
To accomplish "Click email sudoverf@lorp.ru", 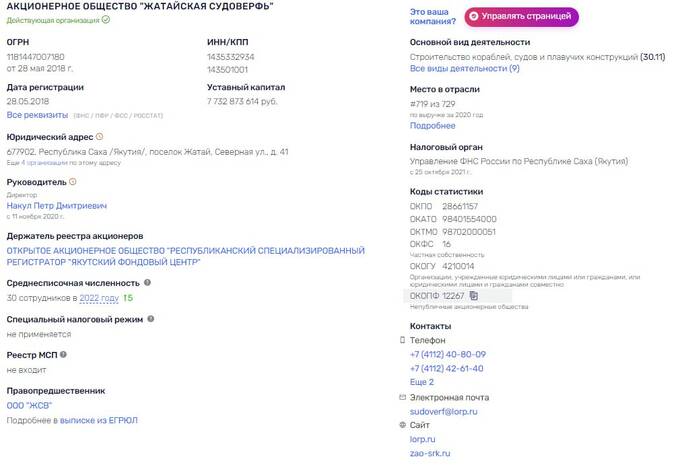I will pos(443,412).
